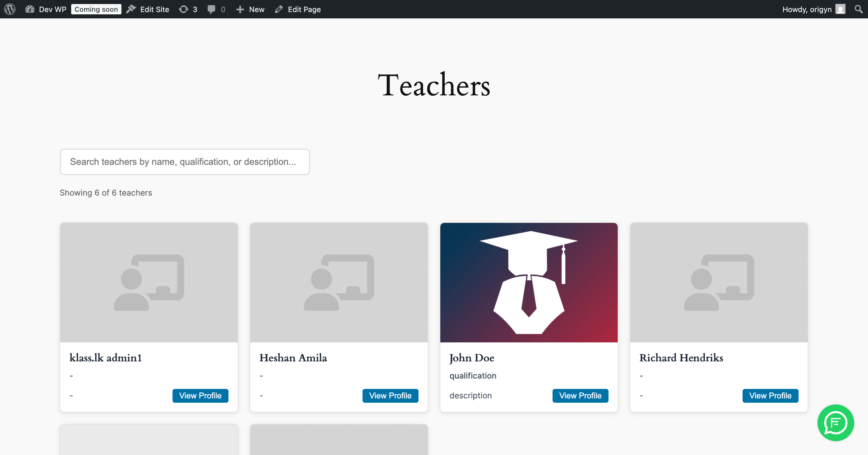Image resolution: width=868 pixels, height=455 pixels.
Task: Click the admin bar search magnifier
Action: pos(859,9)
